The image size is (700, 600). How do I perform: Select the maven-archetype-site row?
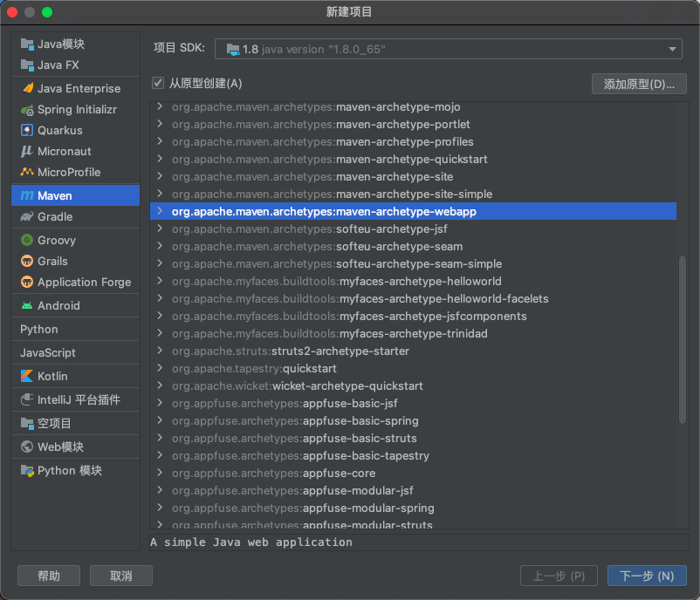[413, 177]
